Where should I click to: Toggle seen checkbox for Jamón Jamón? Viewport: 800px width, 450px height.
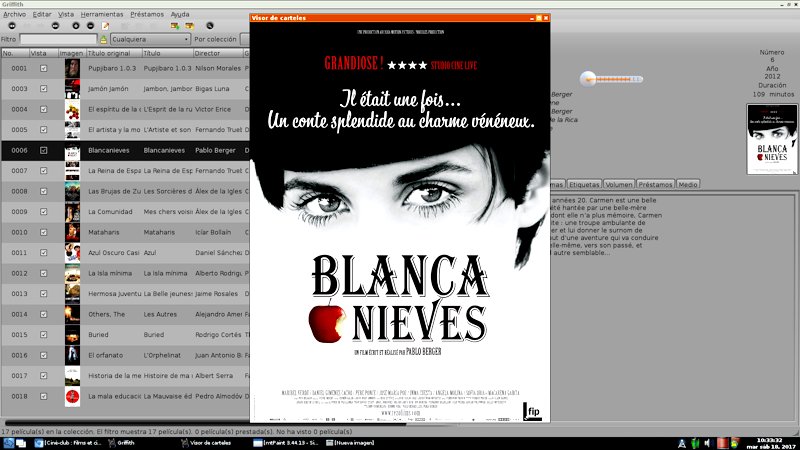43,89
